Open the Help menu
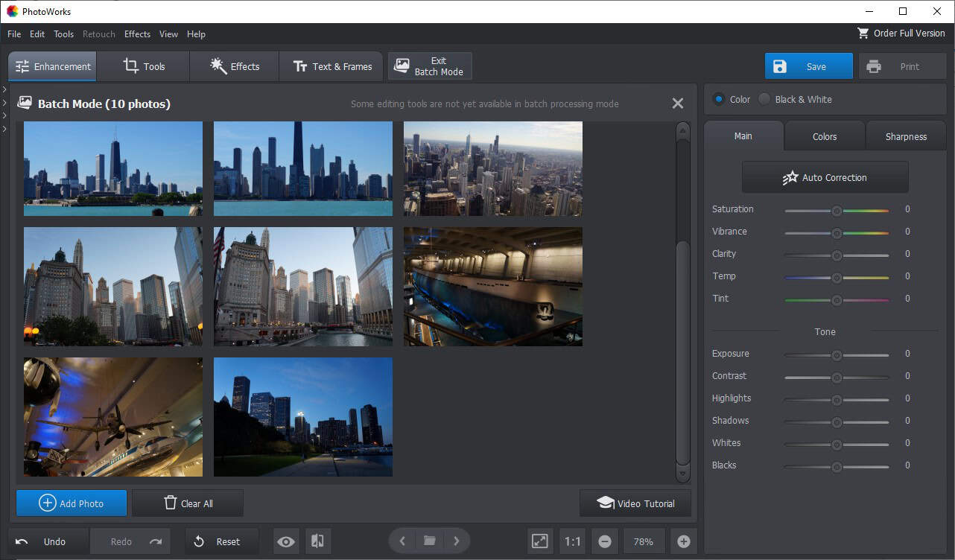 pyautogui.click(x=196, y=34)
